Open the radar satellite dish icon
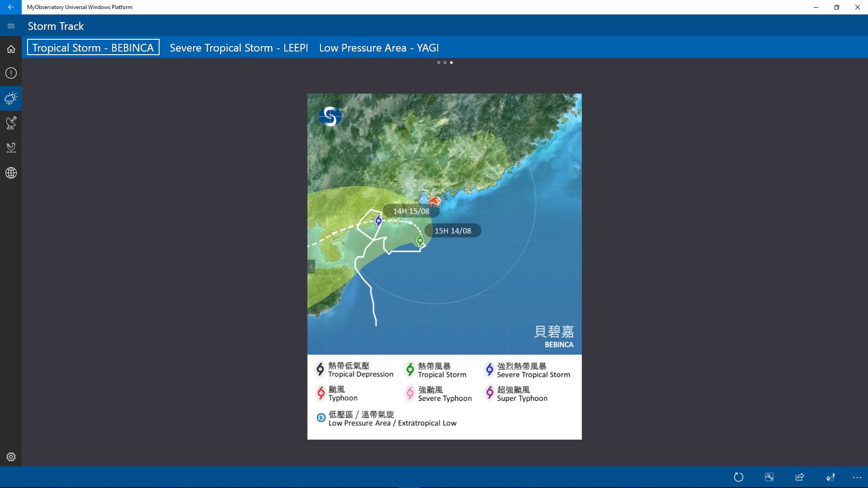The width and height of the screenshot is (868, 488). 11,122
